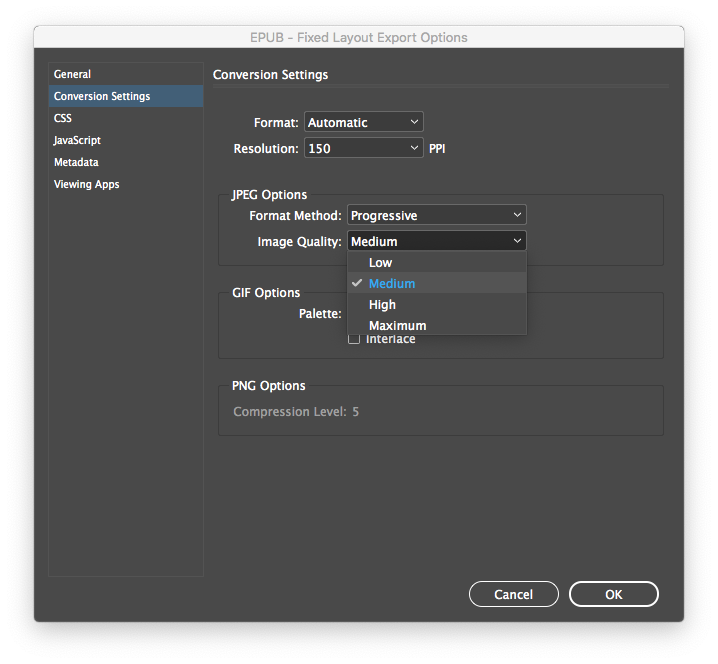Open the JavaScript section
The image size is (718, 664).
pos(77,140)
